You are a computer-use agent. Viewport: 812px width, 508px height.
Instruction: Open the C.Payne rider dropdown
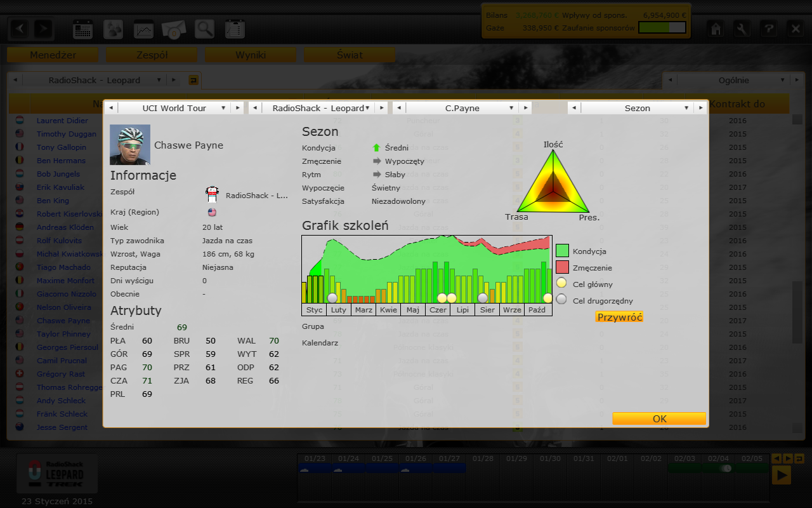pyautogui.click(x=462, y=108)
